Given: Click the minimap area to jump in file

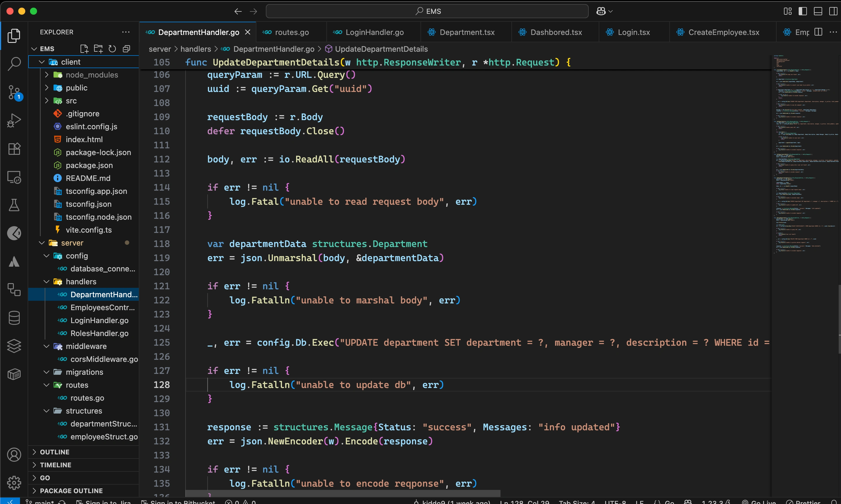Looking at the screenshot, I should pyautogui.click(x=806, y=153).
